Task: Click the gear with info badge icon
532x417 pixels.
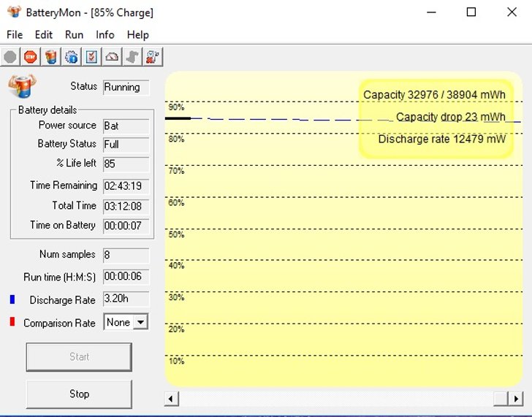Action: point(72,57)
